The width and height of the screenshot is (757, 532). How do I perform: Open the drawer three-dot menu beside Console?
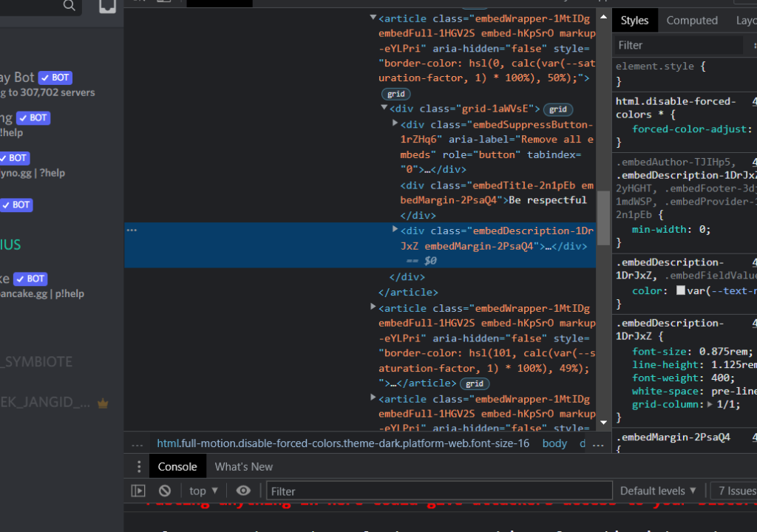click(139, 466)
